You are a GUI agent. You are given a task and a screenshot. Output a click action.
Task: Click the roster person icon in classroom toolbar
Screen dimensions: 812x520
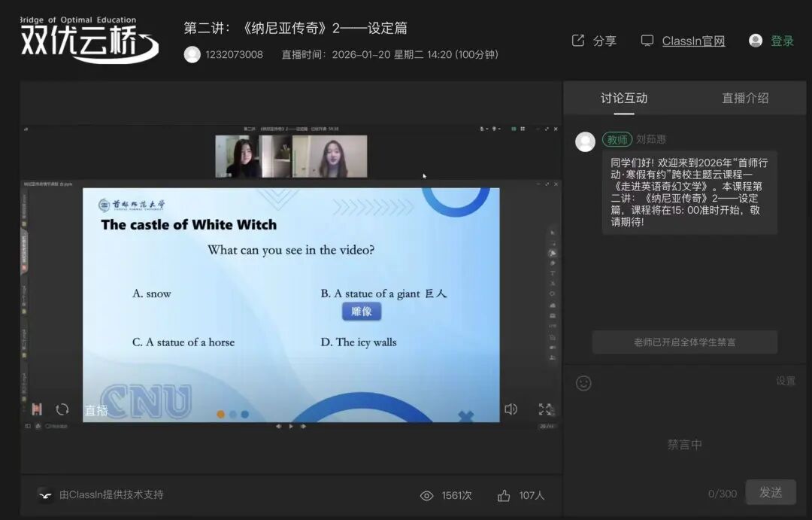click(553, 357)
